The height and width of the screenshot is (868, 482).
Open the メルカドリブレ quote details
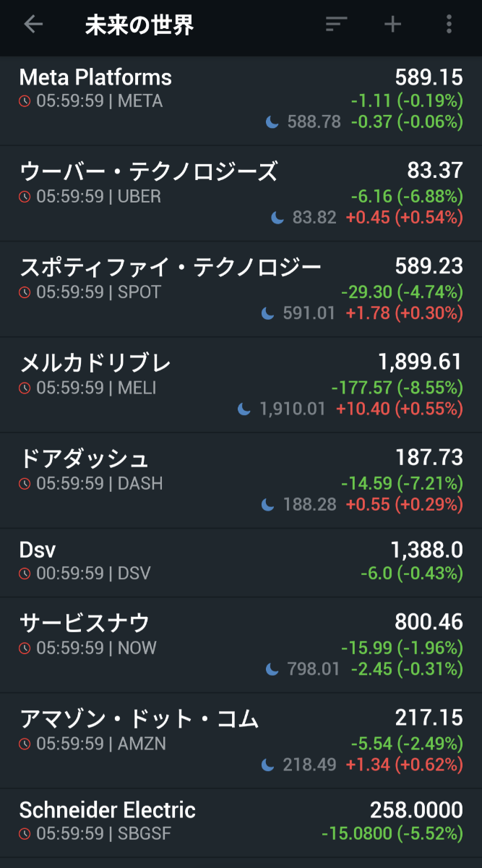[95, 362]
